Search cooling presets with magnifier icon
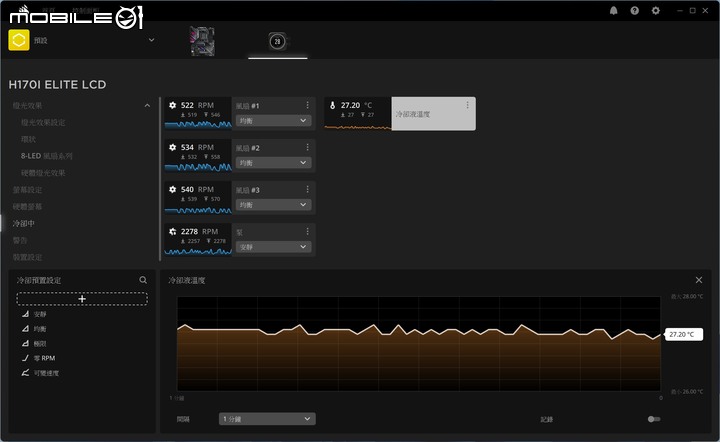The width and height of the screenshot is (720, 442). (x=143, y=280)
